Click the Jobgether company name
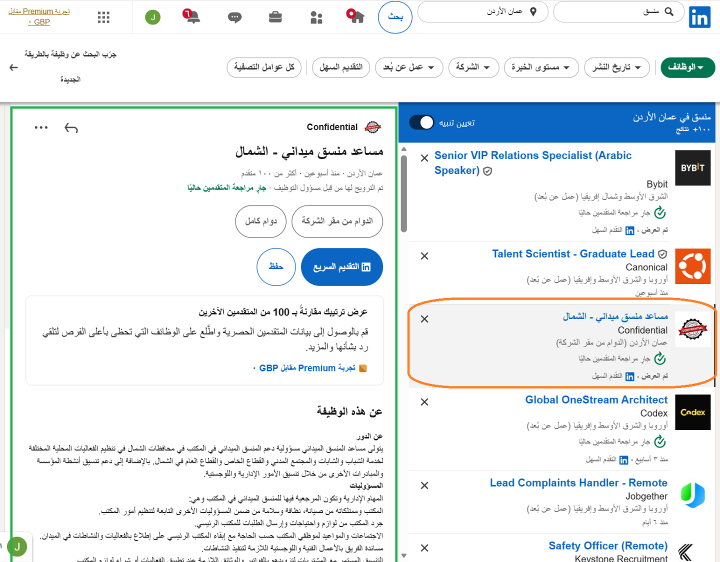720x562 pixels. 646,496
